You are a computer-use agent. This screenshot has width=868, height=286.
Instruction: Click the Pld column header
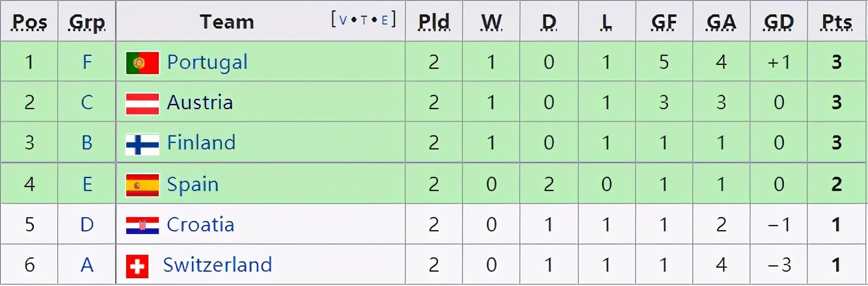434,22
